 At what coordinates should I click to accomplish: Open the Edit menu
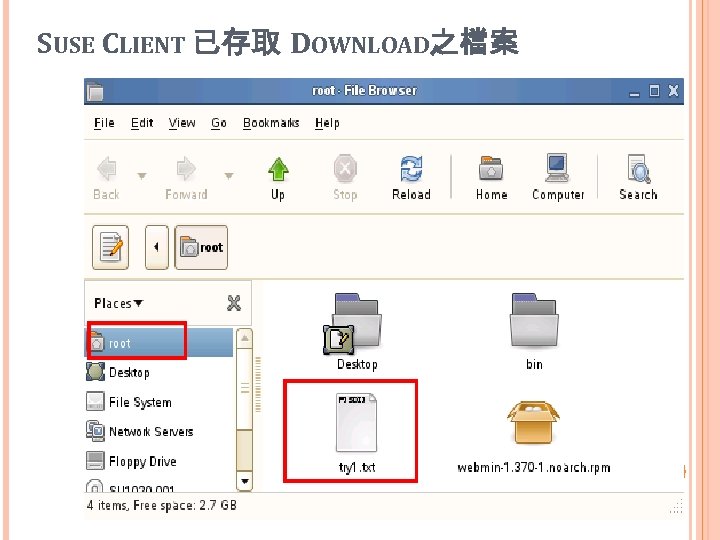[142, 123]
